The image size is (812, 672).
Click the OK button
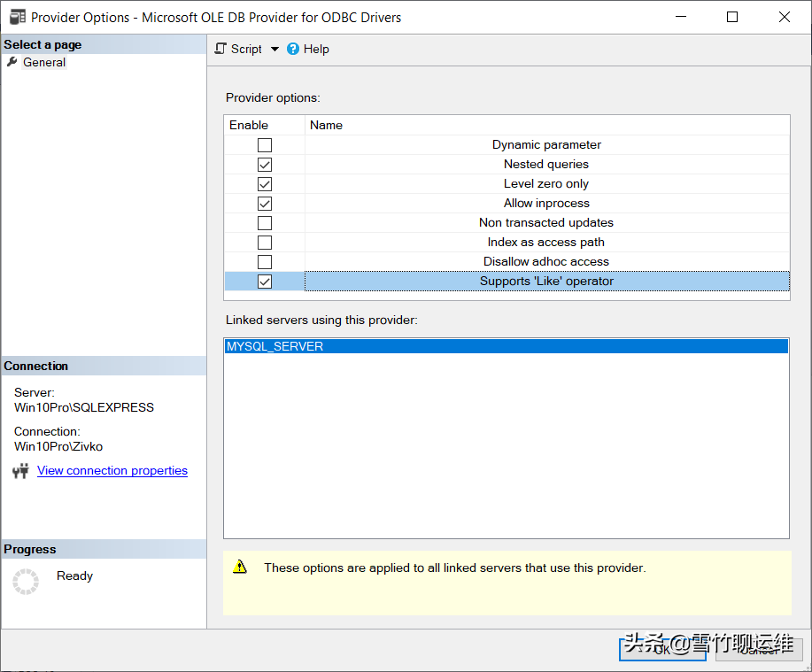[x=662, y=649]
